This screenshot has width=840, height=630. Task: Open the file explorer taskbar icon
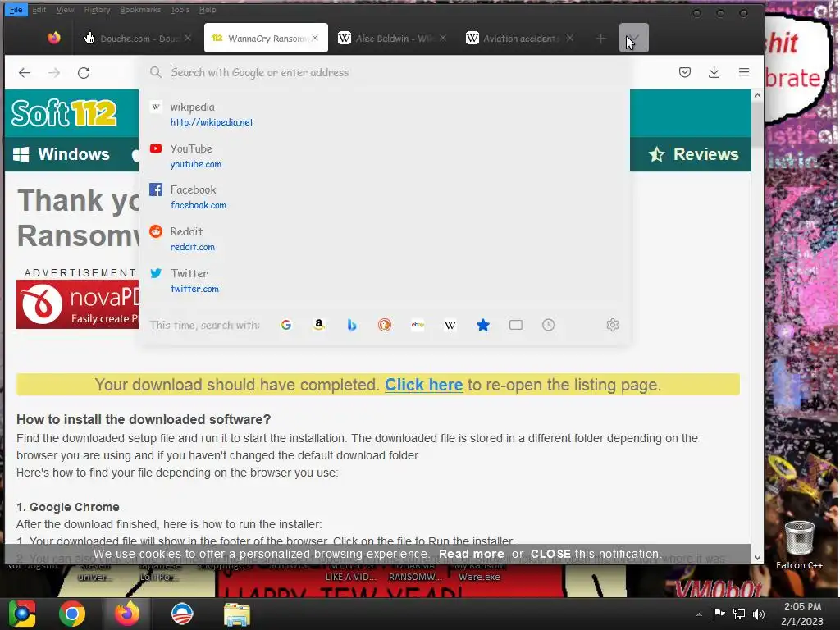tap(237, 614)
